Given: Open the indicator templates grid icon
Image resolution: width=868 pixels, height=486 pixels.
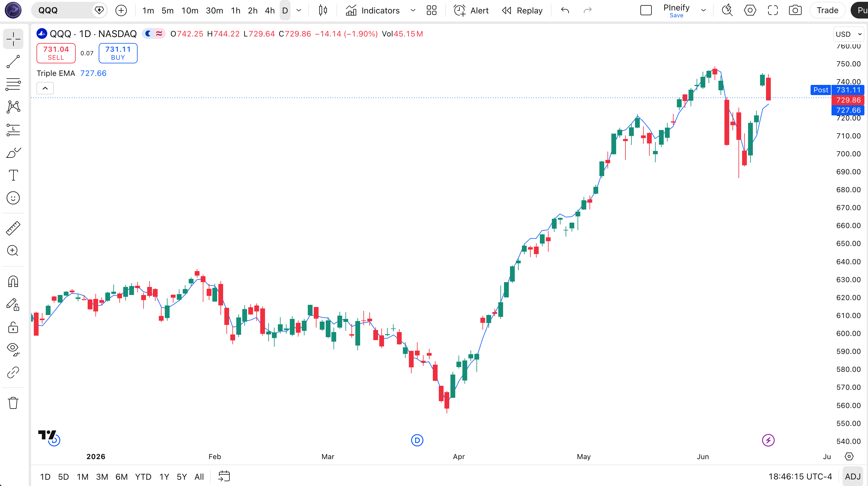Looking at the screenshot, I should pos(431,10).
